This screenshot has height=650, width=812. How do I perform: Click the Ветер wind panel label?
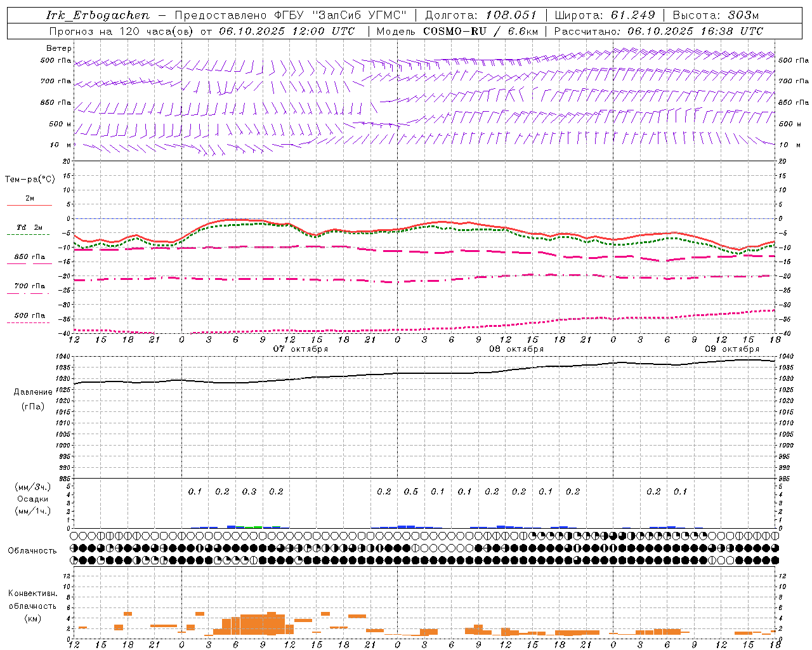59,48
